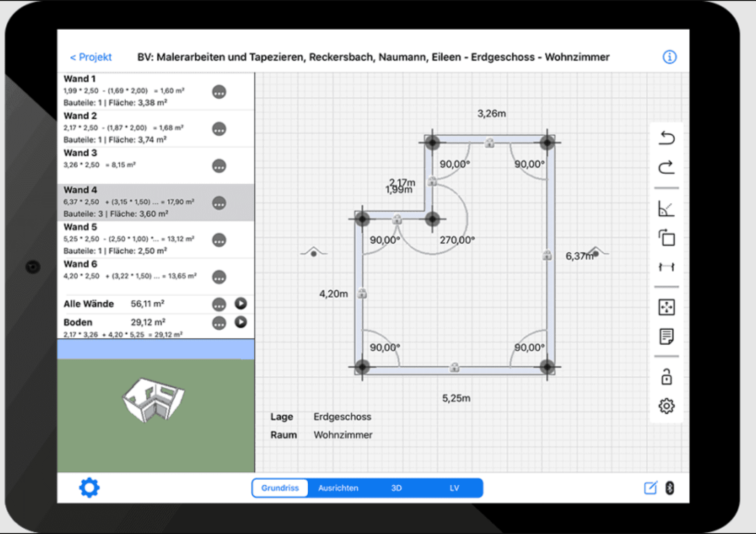Toggle lock on the 2,17m wall

click(x=432, y=181)
